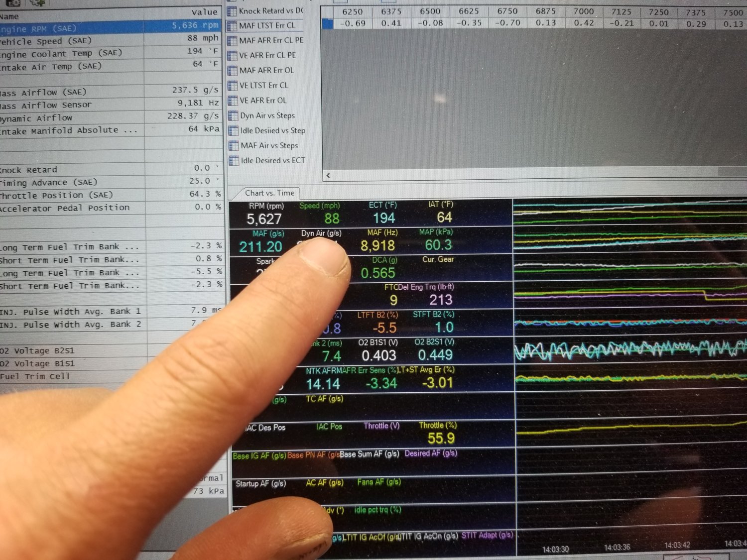
Task: Select the Mass Airflow Sensor row
Action: (111, 105)
